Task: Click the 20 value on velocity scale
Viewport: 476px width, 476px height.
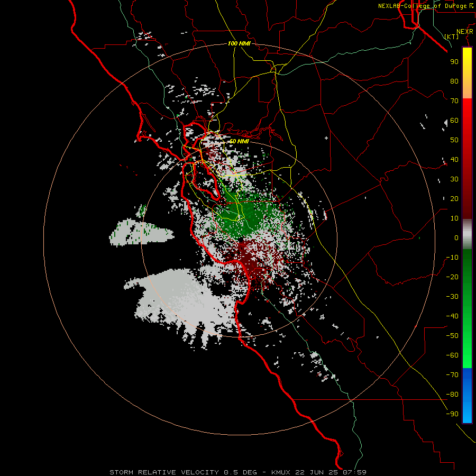Action: [x=454, y=199]
